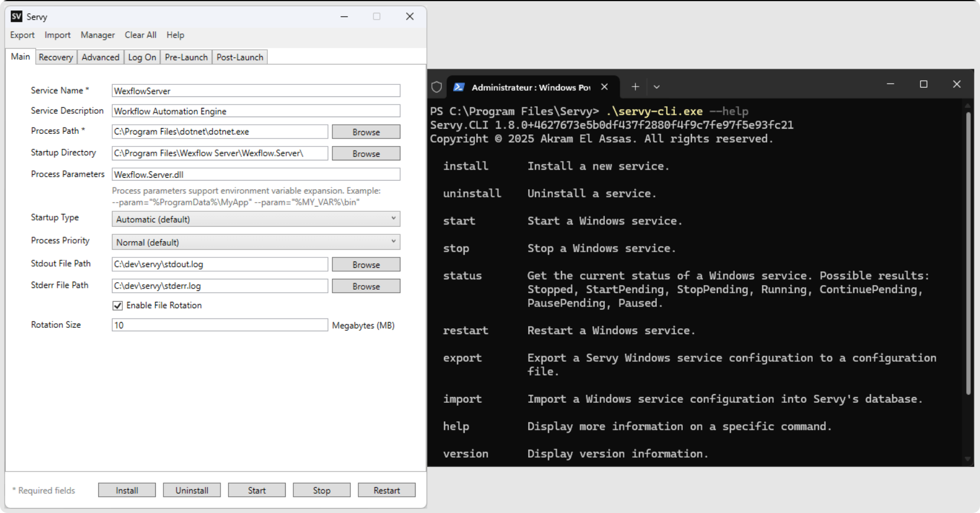Browse for the Stdout File Path
Screen dimensions: 980x513
coord(366,264)
